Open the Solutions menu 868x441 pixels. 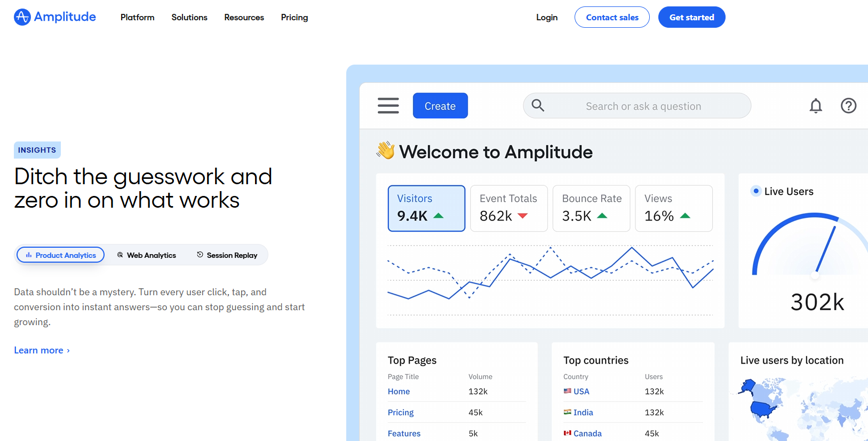[189, 17]
